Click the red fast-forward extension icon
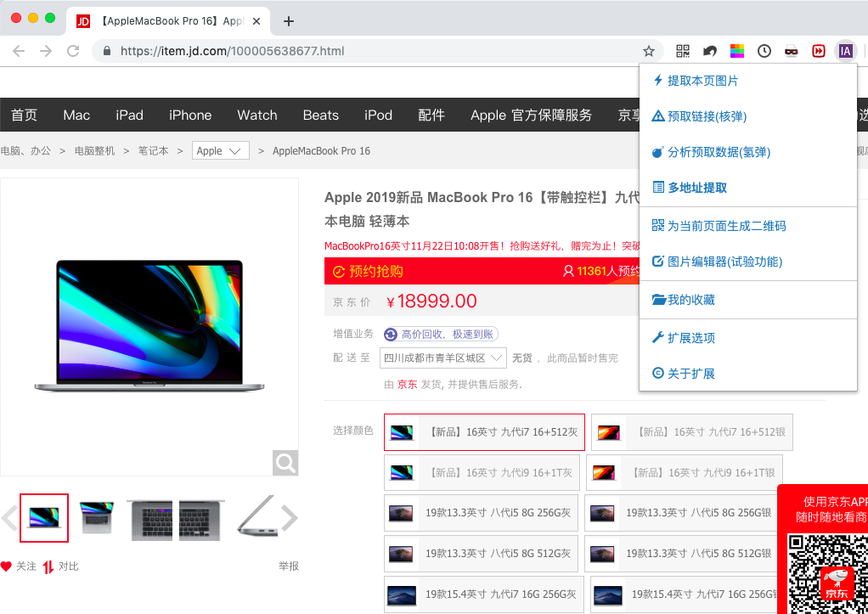868x614 pixels. click(x=818, y=51)
